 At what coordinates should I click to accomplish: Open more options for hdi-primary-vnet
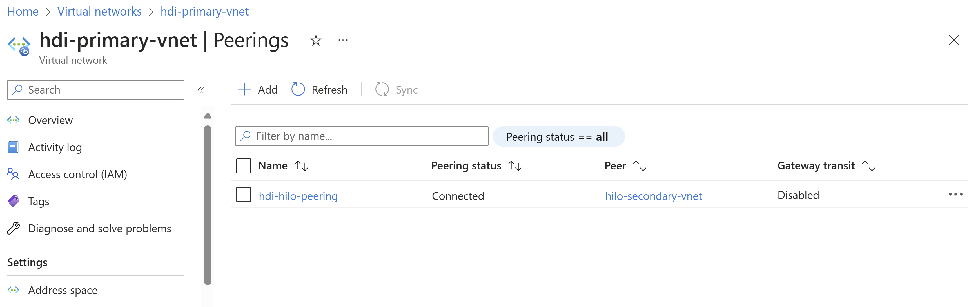(x=343, y=40)
